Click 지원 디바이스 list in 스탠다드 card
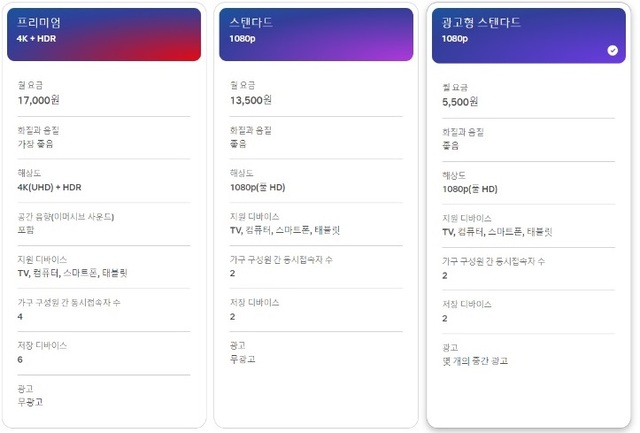This screenshot has width=640, height=433. pos(285,230)
